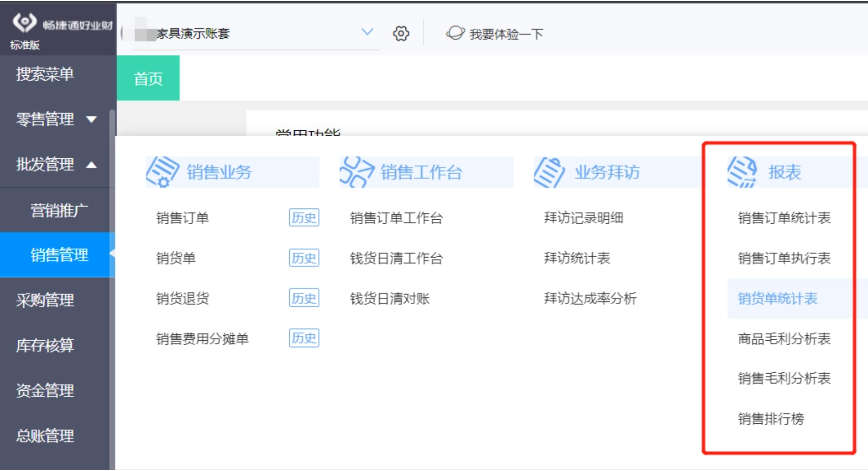
Task: Open 历史 tag next to 销售订单
Action: (304, 217)
